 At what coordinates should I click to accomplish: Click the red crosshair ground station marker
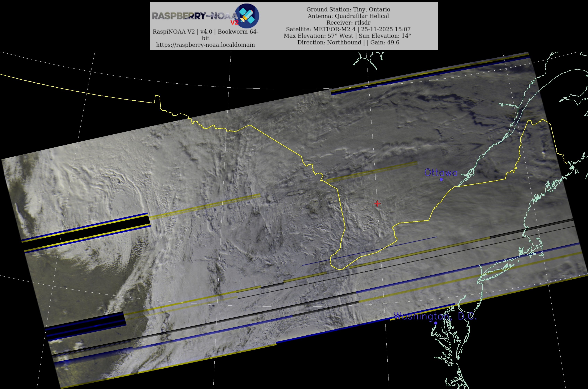coord(377,204)
